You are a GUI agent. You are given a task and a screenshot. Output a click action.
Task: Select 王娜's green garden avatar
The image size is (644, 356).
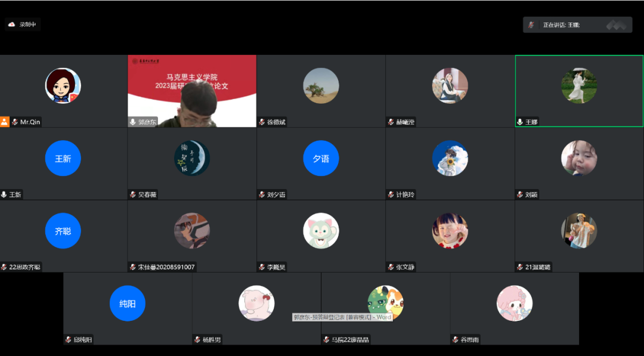(579, 86)
